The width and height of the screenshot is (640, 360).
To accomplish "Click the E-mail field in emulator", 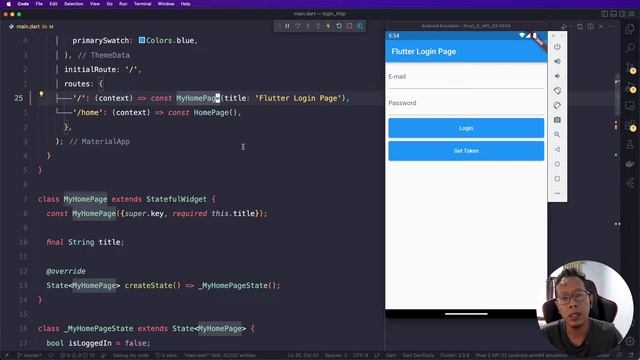I will [466, 78].
